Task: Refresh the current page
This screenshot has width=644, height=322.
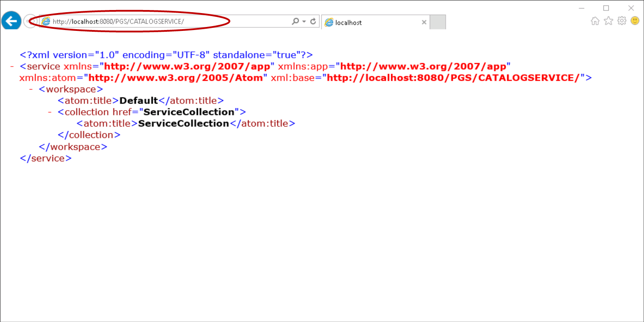Action: [x=313, y=21]
